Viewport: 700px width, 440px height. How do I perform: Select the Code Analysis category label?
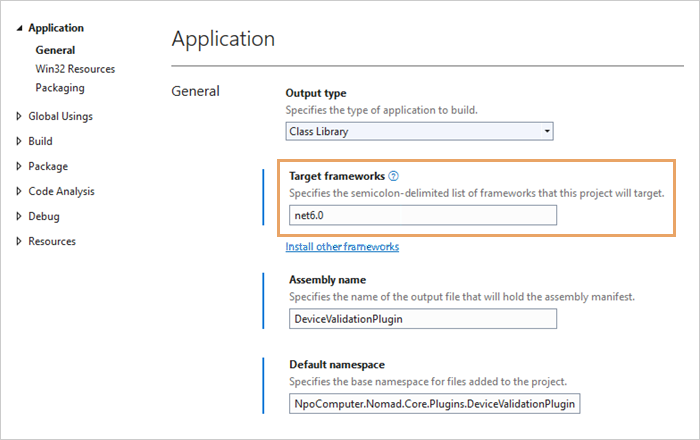pos(62,191)
